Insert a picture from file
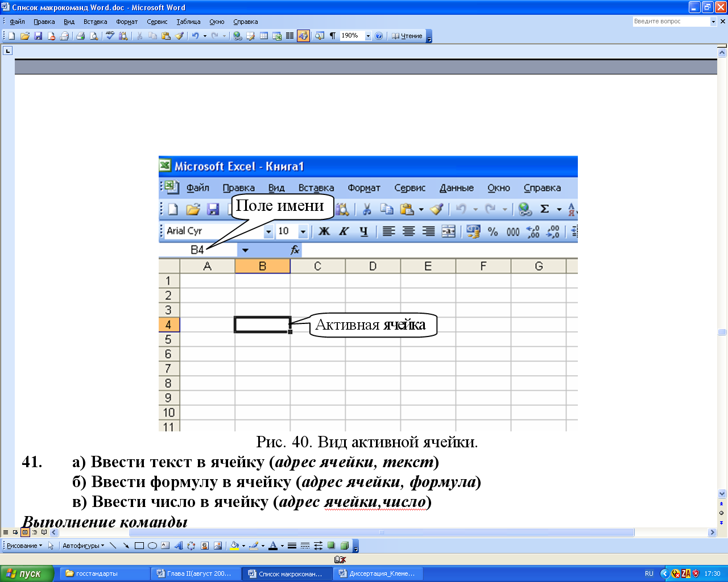 click(218, 546)
